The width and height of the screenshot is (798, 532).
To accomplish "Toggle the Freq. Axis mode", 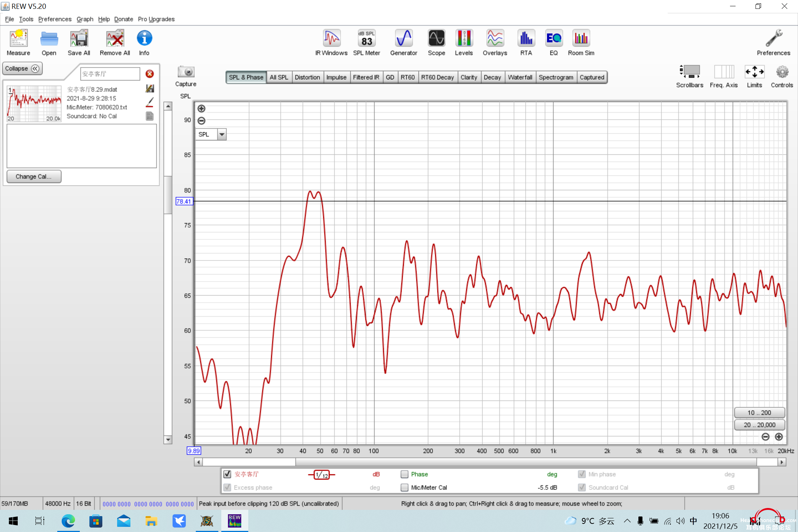I will point(724,72).
